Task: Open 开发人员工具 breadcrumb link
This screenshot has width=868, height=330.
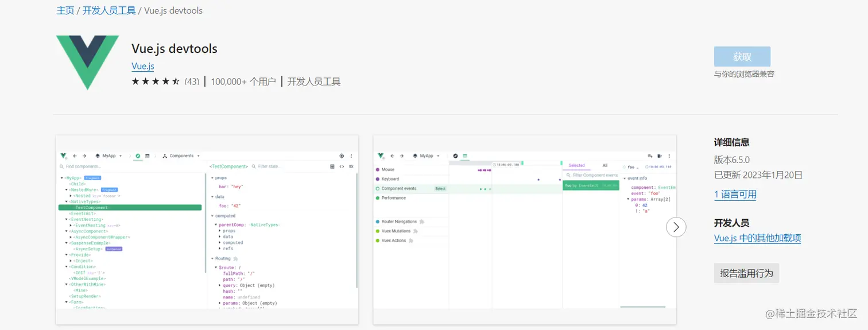Action: [109, 10]
